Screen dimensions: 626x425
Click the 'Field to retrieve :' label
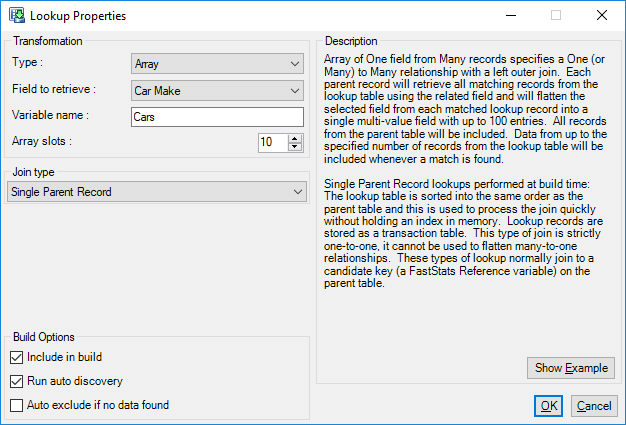pos(54,89)
